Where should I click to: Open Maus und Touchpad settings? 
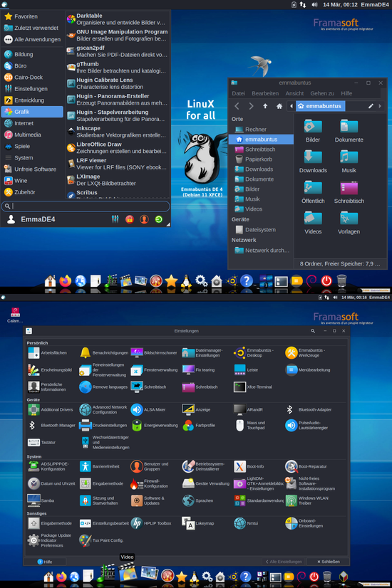point(250,425)
